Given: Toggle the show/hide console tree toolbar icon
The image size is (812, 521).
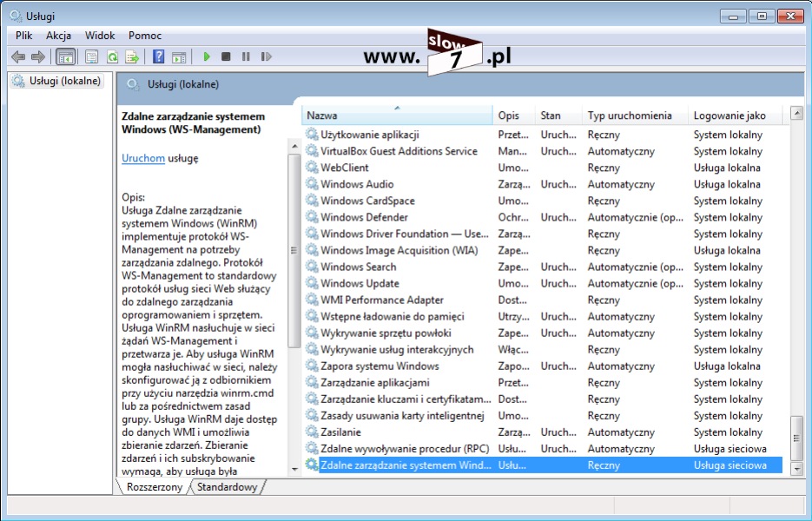Looking at the screenshot, I should (x=66, y=56).
